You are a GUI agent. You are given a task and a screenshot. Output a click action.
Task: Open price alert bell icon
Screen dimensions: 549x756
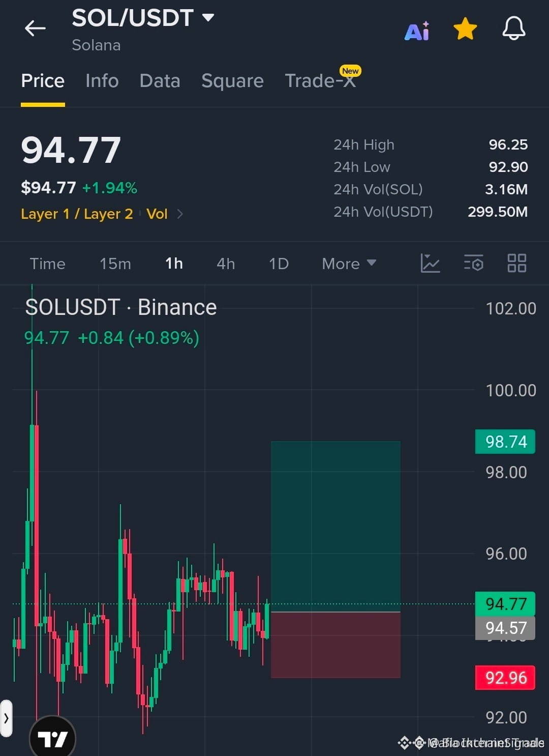[x=513, y=28]
